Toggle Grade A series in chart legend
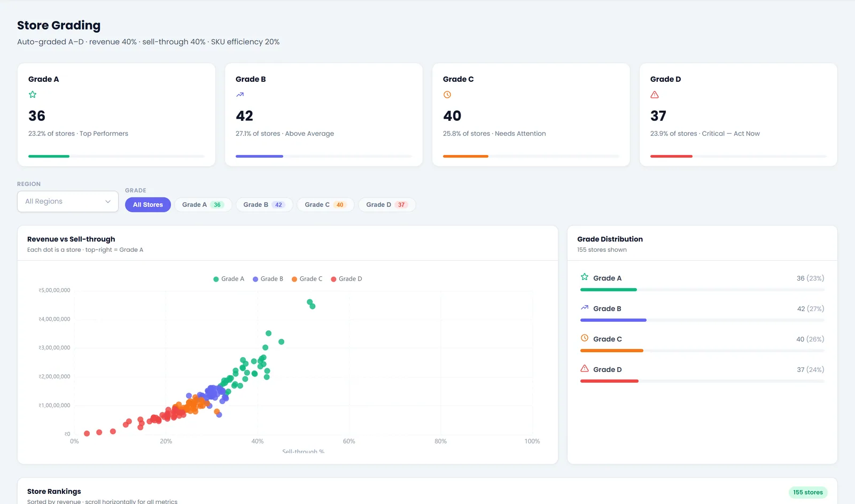This screenshot has height=504, width=855. pyautogui.click(x=229, y=279)
